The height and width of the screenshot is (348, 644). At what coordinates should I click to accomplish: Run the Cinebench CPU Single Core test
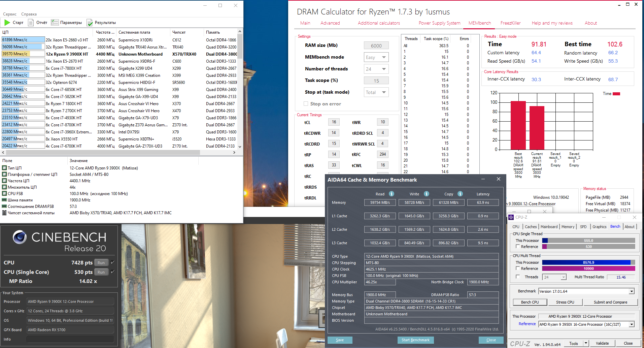(x=101, y=272)
